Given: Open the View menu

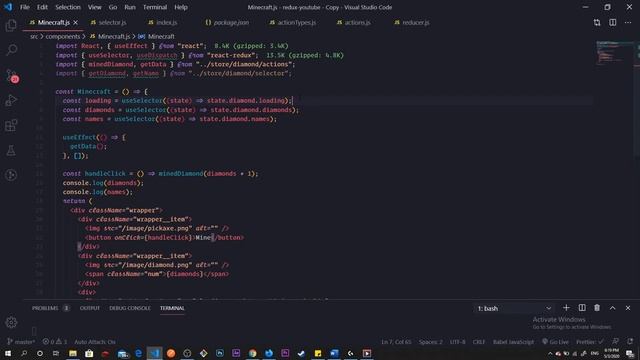Looking at the screenshot, I should (x=94, y=7).
